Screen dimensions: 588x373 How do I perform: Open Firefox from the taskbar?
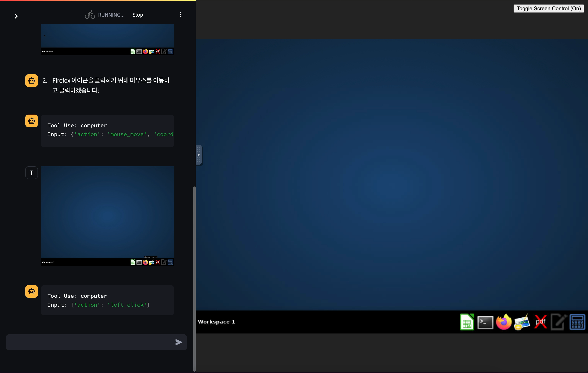pos(503,322)
